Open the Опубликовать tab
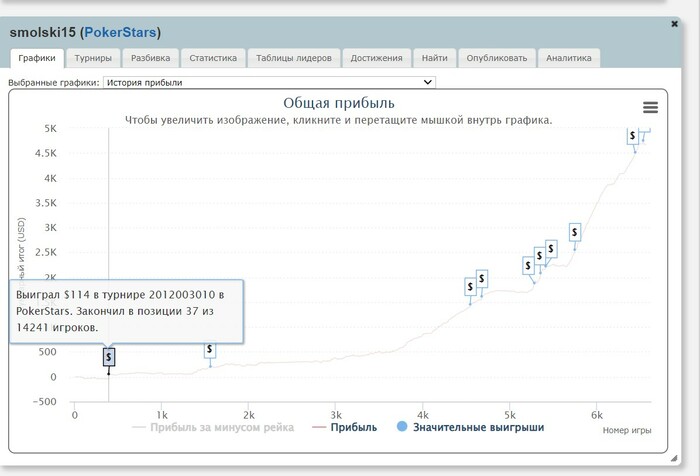The image size is (700, 476). coord(497,58)
